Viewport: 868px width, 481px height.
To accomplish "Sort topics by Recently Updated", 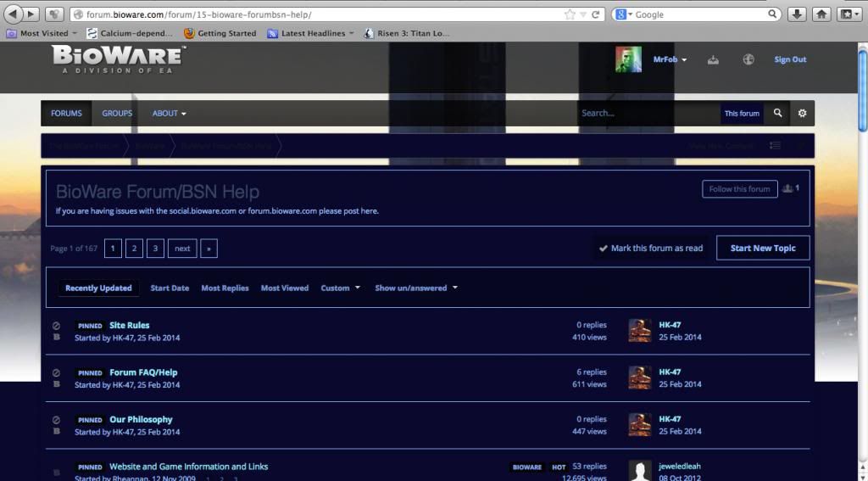I will click(x=98, y=288).
